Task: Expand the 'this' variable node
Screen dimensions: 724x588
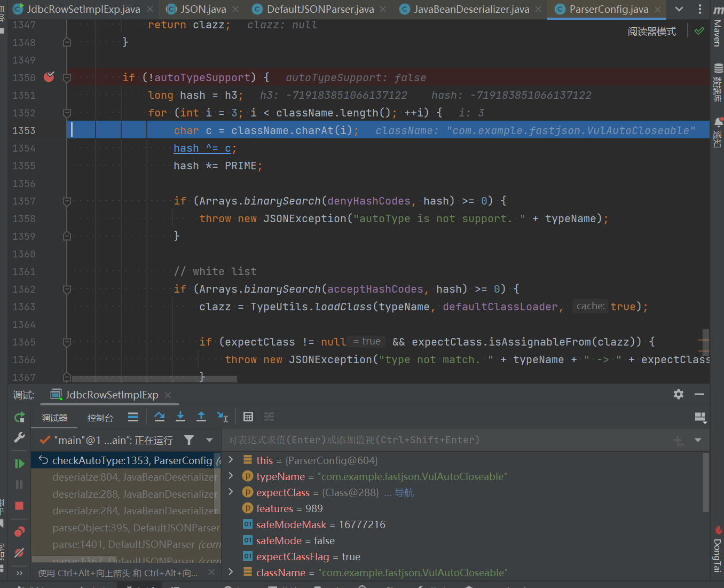Action: (x=231, y=459)
